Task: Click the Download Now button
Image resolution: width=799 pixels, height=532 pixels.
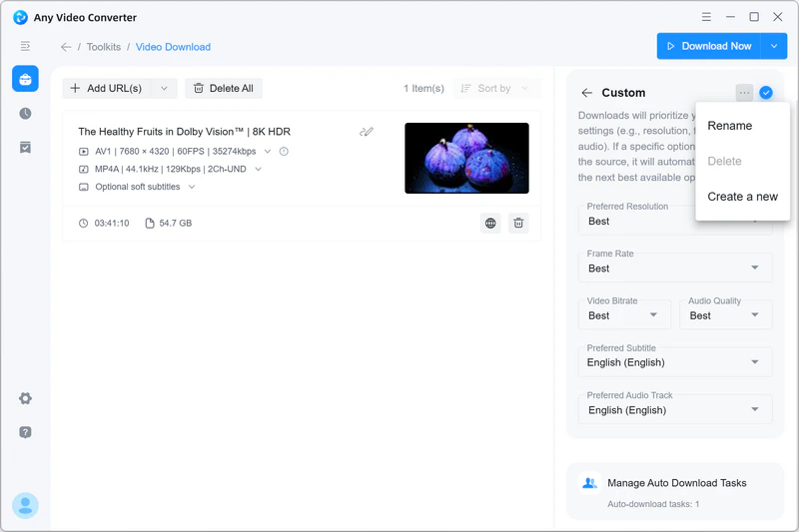Action: tap(709, 46)
